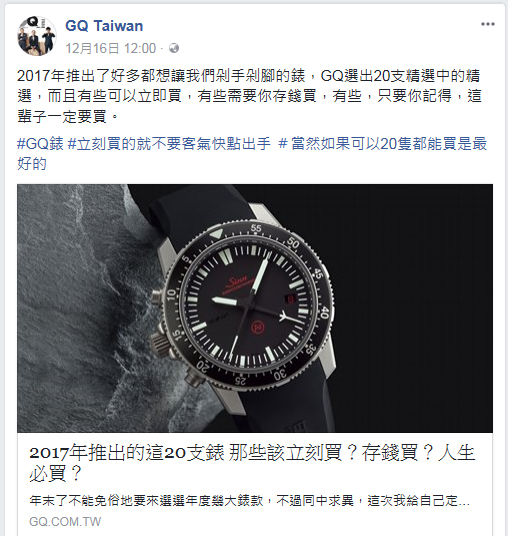Screen dimensions: 508x536
Task: Visit the GQ.COM.TW source domain
Action: pyautogui.click(x=65, y=522)
